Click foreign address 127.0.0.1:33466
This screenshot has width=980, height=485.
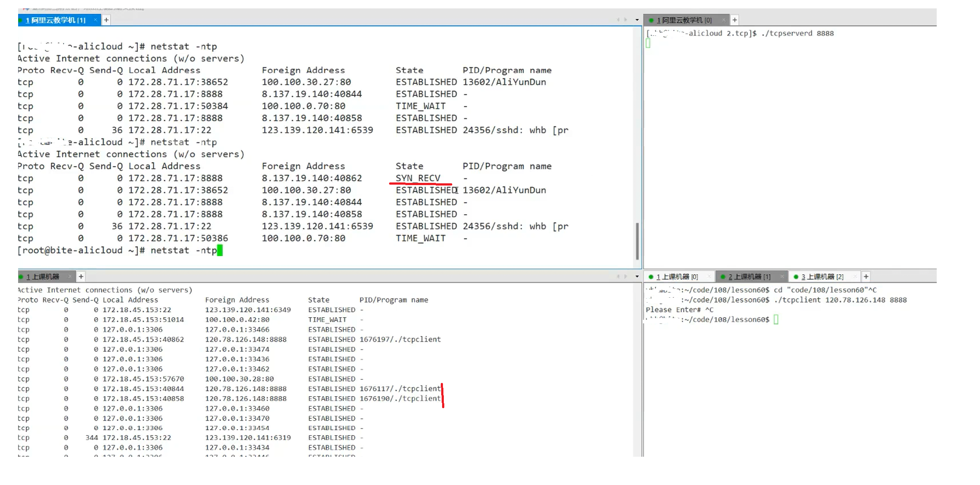point(237,330)
